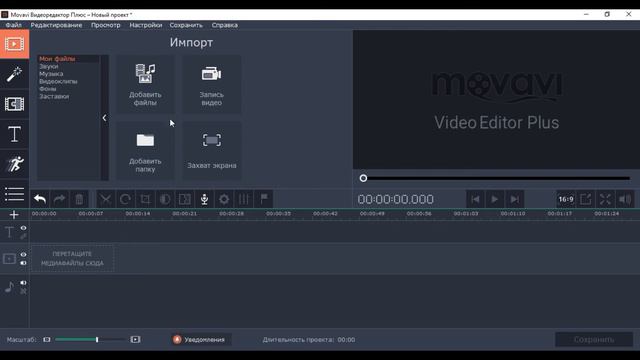The height and width of the screenshot is (360, 640).
Task: Skip to previous frame
Action: point(475,199)
